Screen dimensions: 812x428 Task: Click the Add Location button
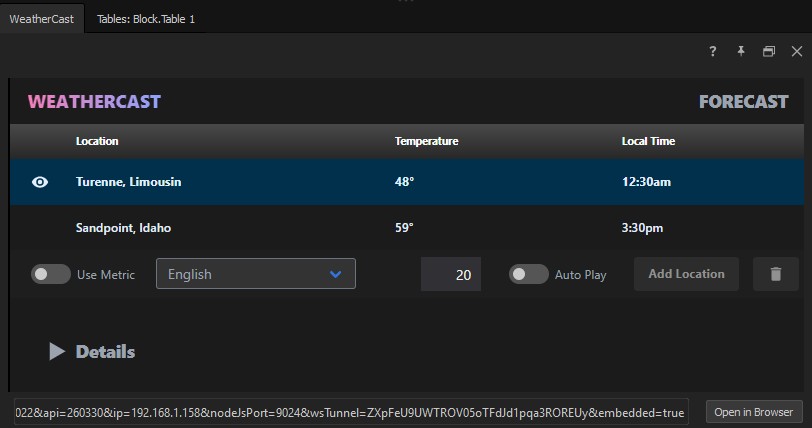[686, 274]
